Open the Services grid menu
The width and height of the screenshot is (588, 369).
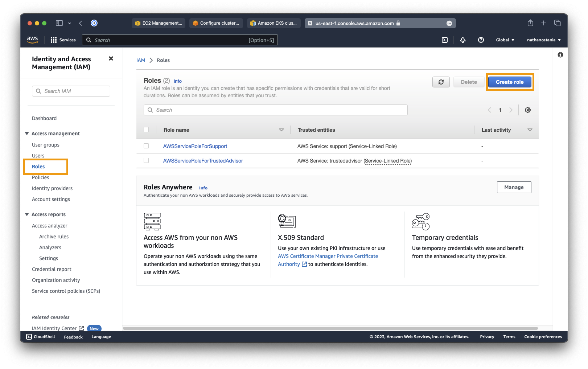pos(63,40)
